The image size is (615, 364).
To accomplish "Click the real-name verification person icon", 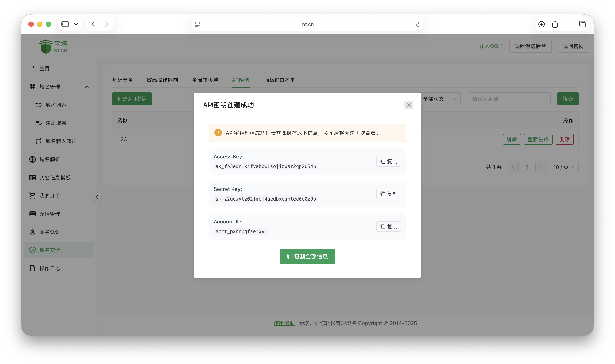I will pos(32,232).
